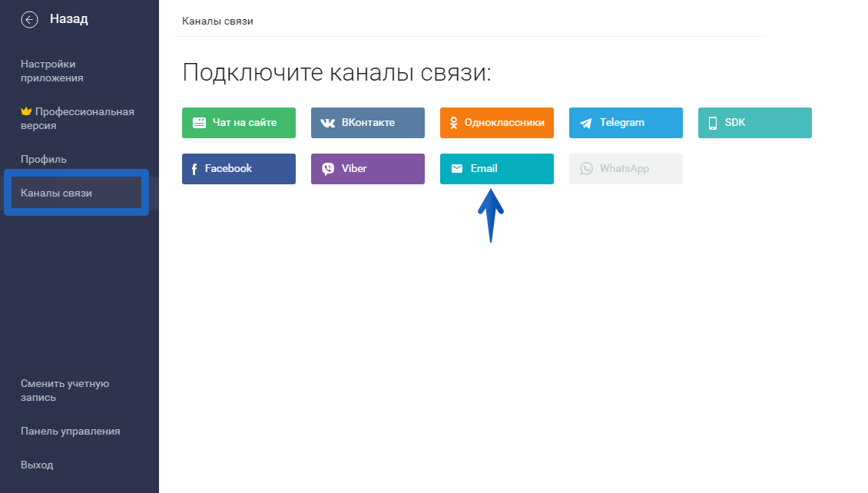
Task: Click Выход to log out
Action: pos(37,465)
